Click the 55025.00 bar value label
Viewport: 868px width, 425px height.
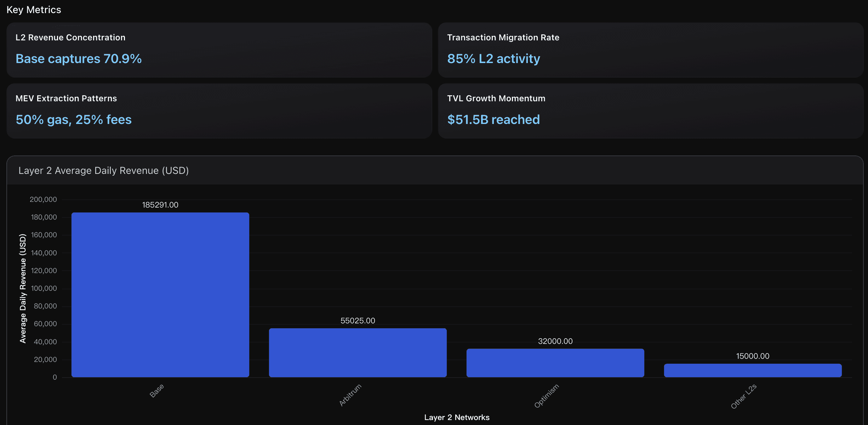pos(358,321)
